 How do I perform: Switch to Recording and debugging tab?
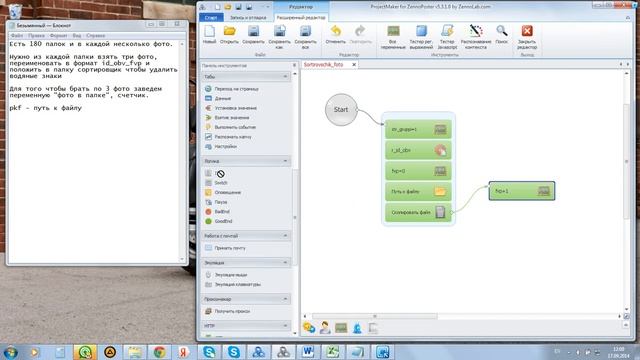248,18
